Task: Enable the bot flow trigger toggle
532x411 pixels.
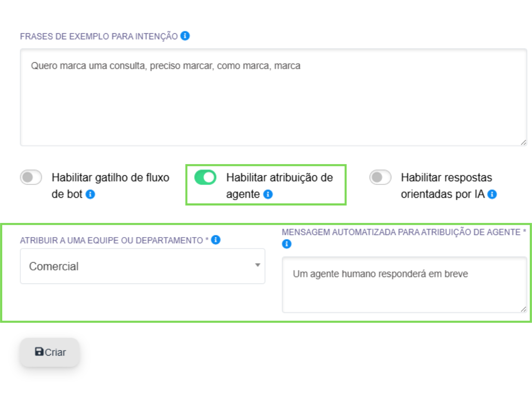Action: click(31, 177)
